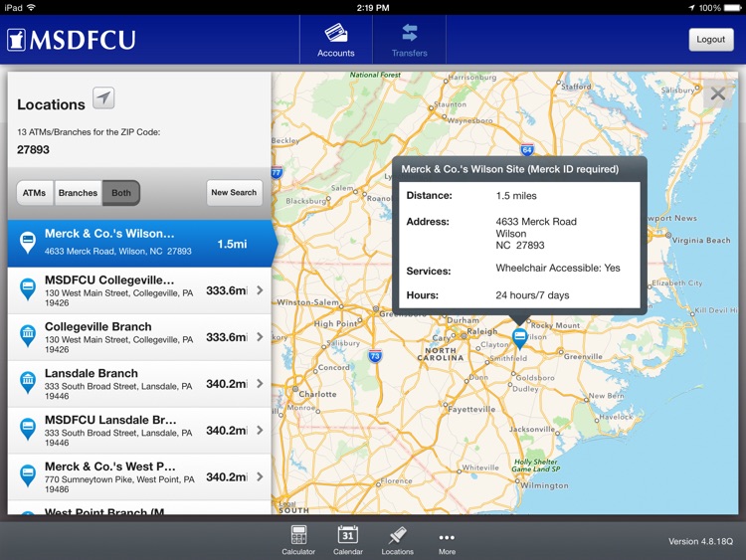This screenshot has width=746, height=560.
Task: Tap address 4633 Merck Road in popup
Action: pos(536,222)
